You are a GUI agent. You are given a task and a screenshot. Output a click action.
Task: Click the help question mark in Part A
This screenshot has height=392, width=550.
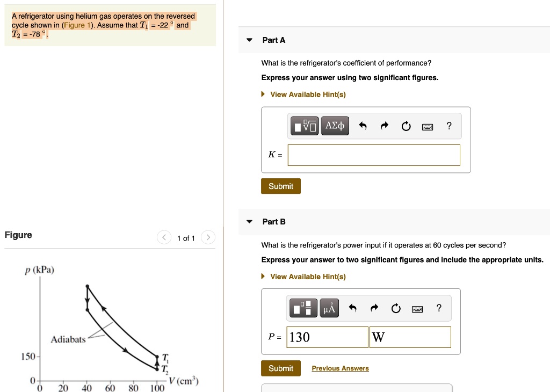click(449, 126)
